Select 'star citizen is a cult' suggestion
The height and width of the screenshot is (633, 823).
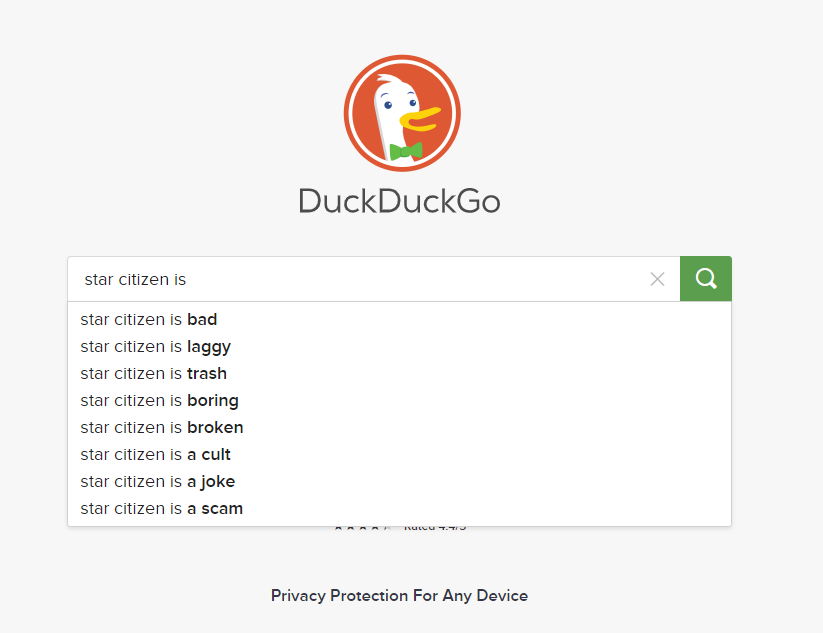tap(399, 455)
